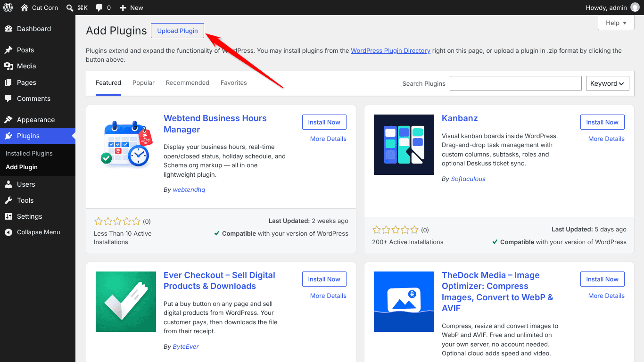Click the Ever Checkout green checkmark thumbnail
Image resolution: width=644 pixels, height=362 pixels.
tap(126, 302)
